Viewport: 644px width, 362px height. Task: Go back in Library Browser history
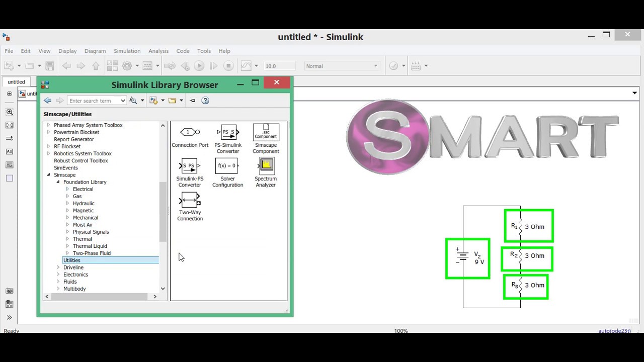48,101
